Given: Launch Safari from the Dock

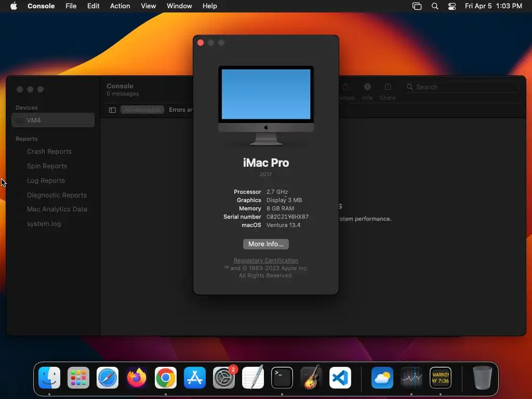Looking at the screenshot, I should (x=108, y=378).
